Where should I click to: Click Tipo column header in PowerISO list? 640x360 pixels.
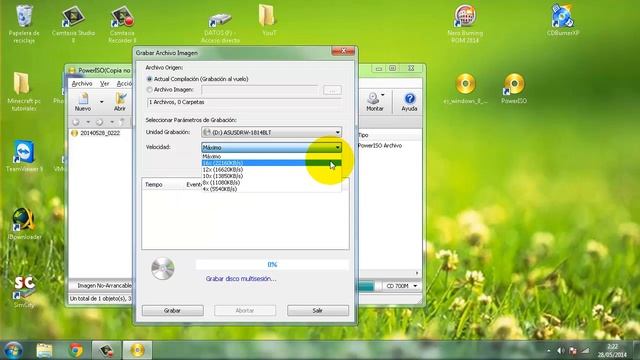363,135
